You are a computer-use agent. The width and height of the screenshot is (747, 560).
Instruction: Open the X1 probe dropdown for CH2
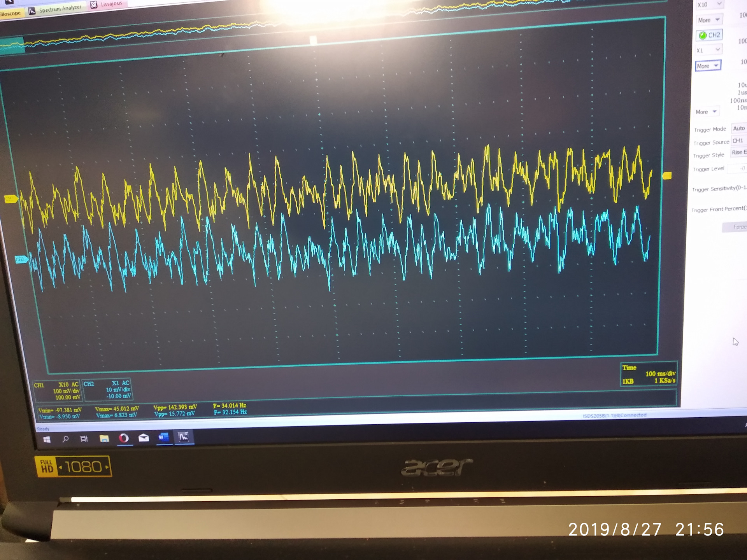point(708,50)
